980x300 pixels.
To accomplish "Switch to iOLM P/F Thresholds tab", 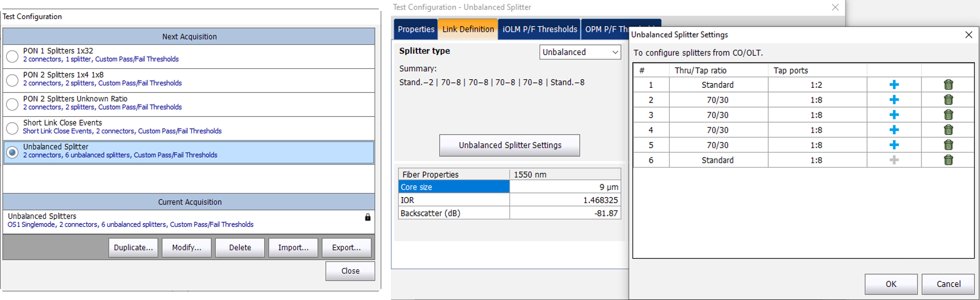I will click(540, 29).
